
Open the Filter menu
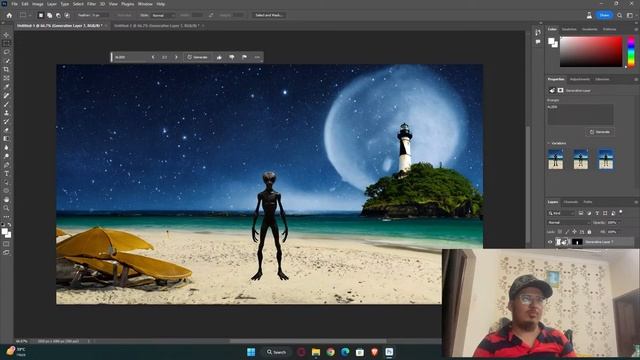(x=91, y=4)
